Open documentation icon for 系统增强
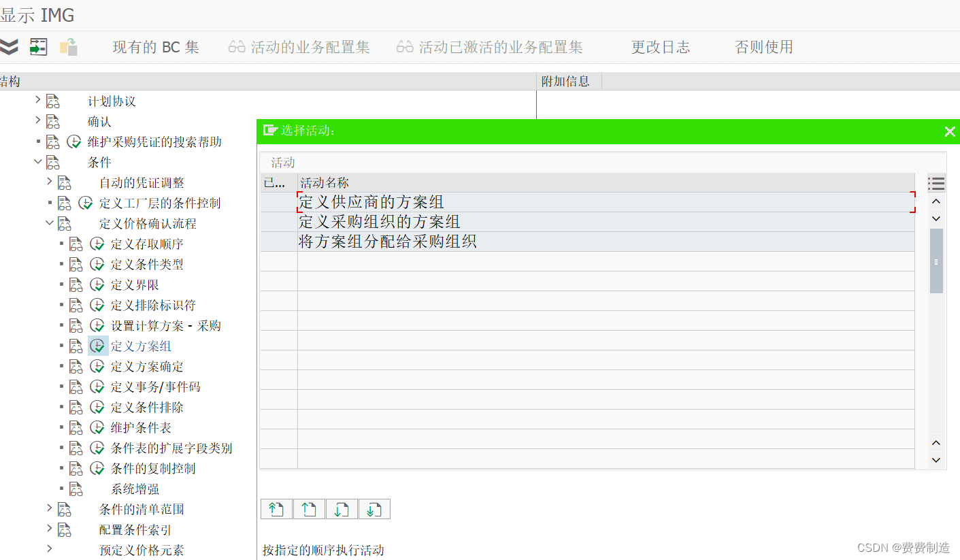The height and width of the screenshot is (560, 960). pyautogui.click(x=76, y=489)
